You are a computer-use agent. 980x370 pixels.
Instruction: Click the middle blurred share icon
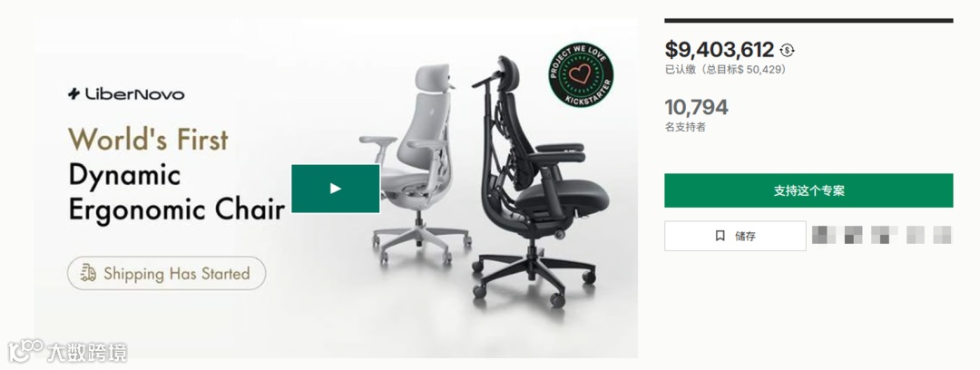pos(881,235)
